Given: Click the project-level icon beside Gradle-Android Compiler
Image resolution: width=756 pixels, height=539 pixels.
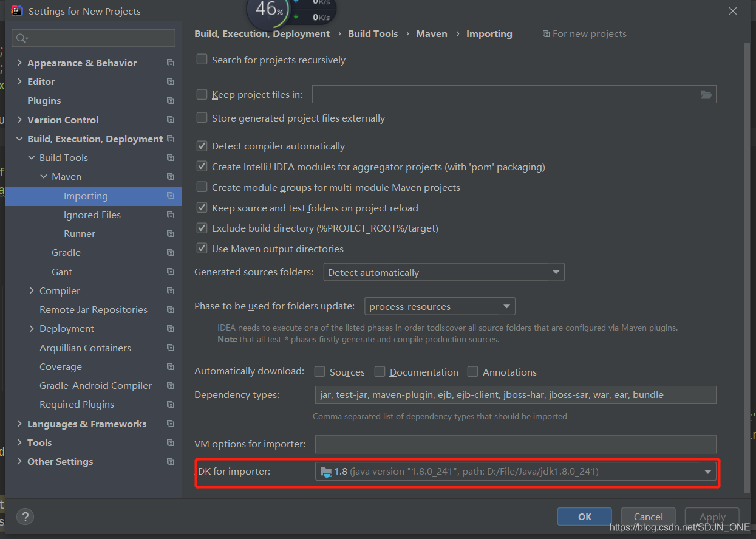Looking at the screenshot, I should pos(170,385).
